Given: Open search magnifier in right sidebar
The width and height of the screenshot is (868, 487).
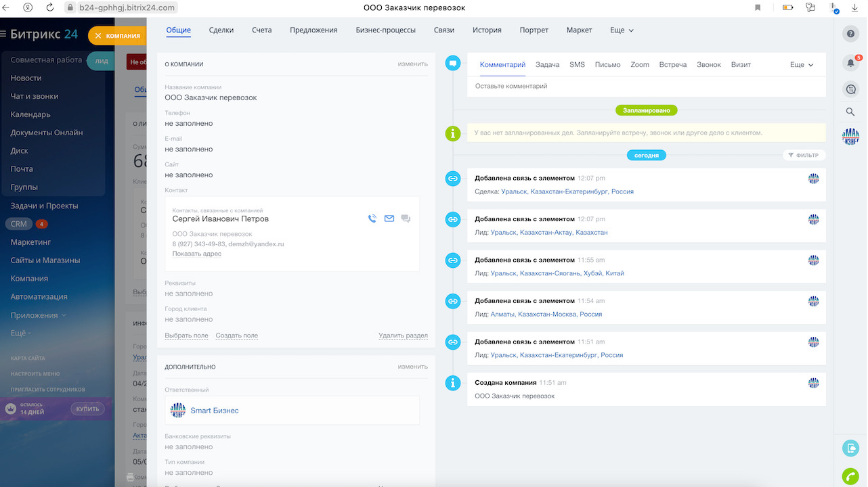Looking at the screenshot, I should (x=850, y=112).
